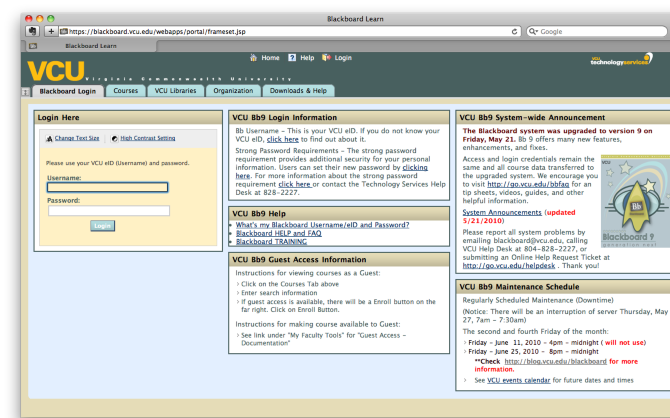Image resolution: width=670 pixels, height=418 pixels.
Task: Click into the Password field
Action: [x=108, y=210]
